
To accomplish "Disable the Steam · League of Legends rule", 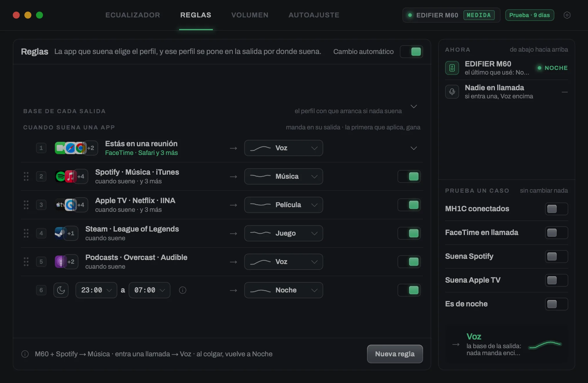I will [x=409, y=233].
